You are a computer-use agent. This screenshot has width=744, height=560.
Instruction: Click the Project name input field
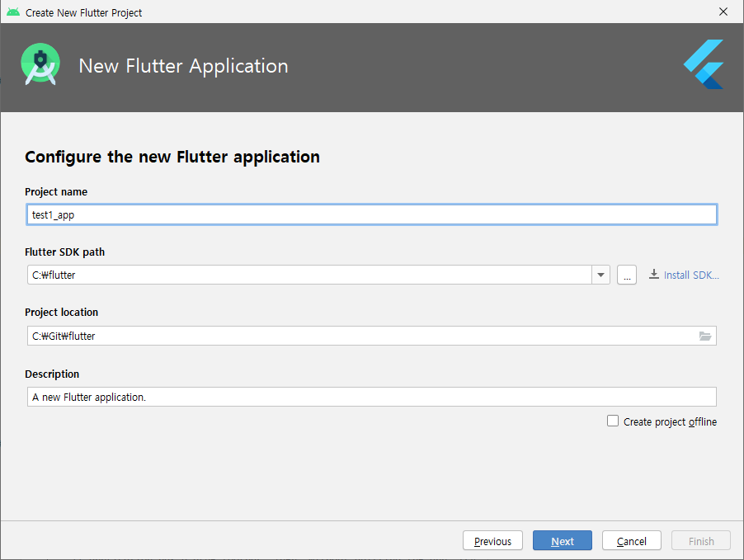coord(371,214)
